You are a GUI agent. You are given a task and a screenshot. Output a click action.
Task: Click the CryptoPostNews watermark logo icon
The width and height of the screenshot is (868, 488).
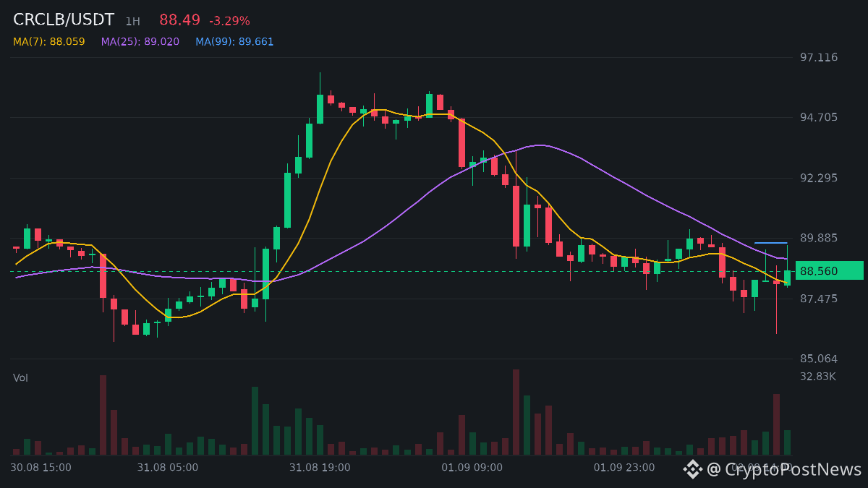(693, 469)
